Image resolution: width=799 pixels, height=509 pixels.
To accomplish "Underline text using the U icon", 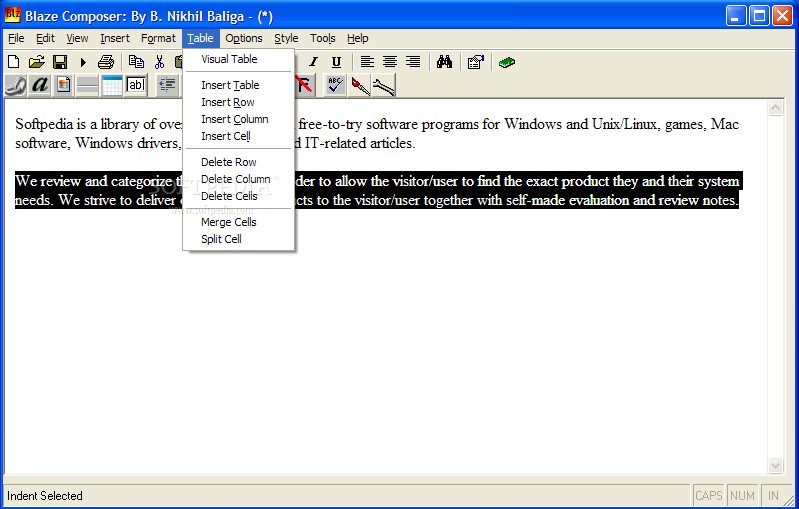I will coord(336,62).
